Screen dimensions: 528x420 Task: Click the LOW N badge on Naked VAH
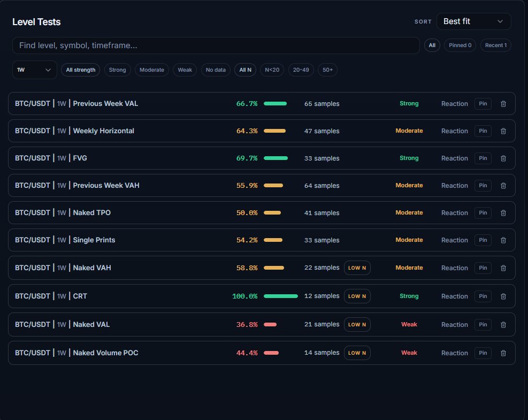coord(357,268)
